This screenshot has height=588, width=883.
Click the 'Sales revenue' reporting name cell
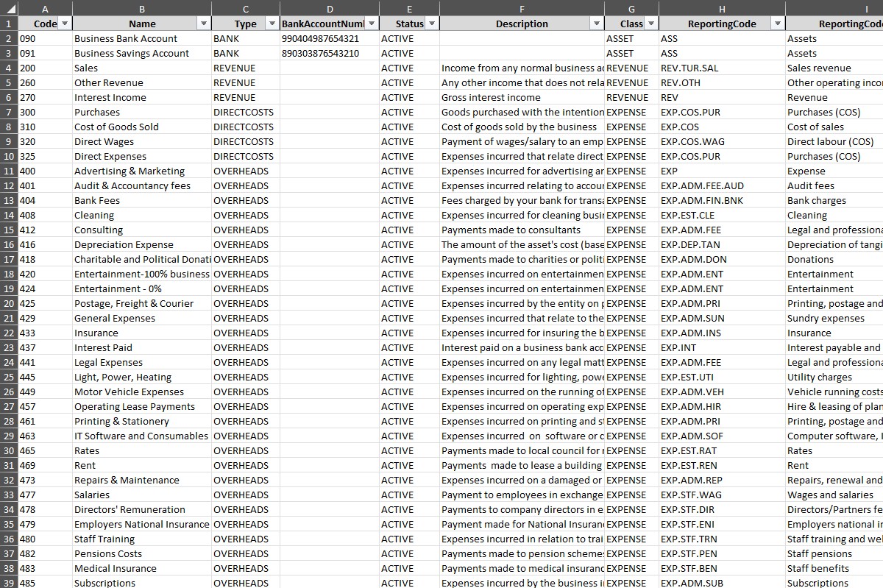834,68
